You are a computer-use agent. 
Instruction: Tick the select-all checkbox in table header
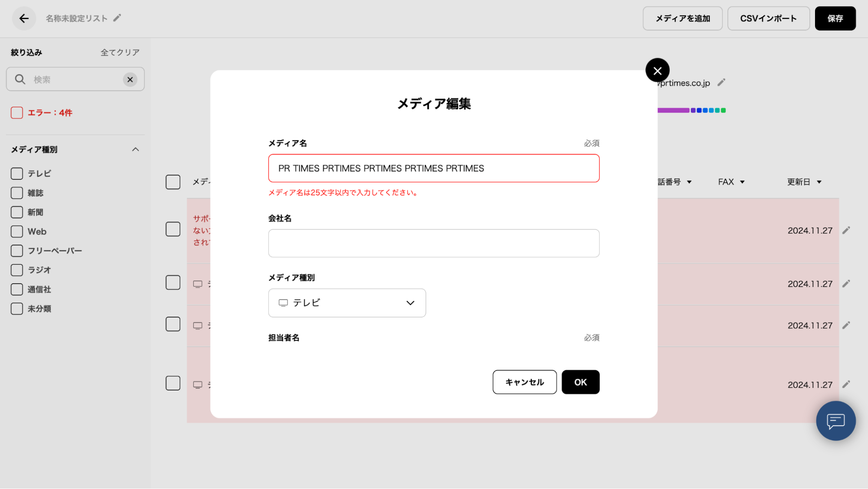173,182
